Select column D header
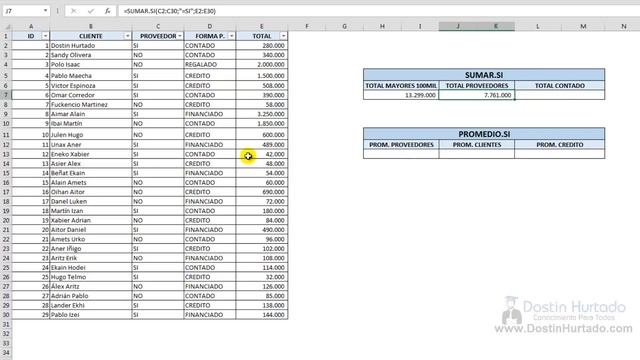Image resolution: width=640 pixels, height=360 pixels. point(210,27)
